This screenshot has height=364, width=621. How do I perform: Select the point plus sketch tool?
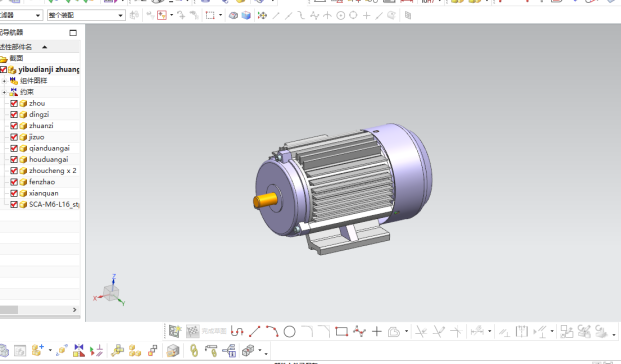[x=377, y=331]
